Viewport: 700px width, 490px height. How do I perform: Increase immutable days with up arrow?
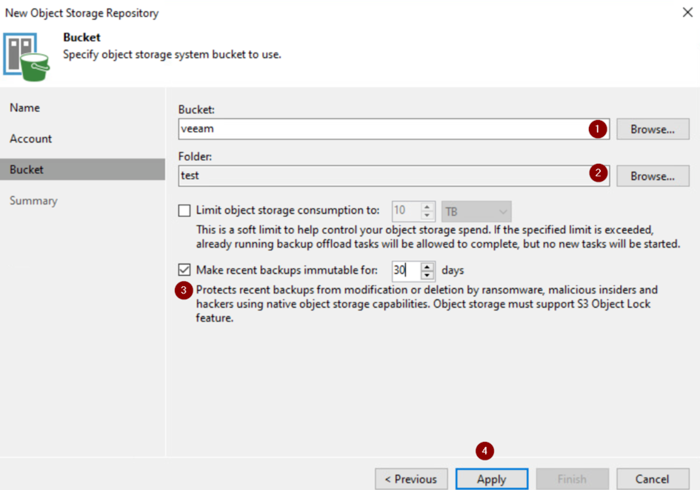click(x=427, y=267)
